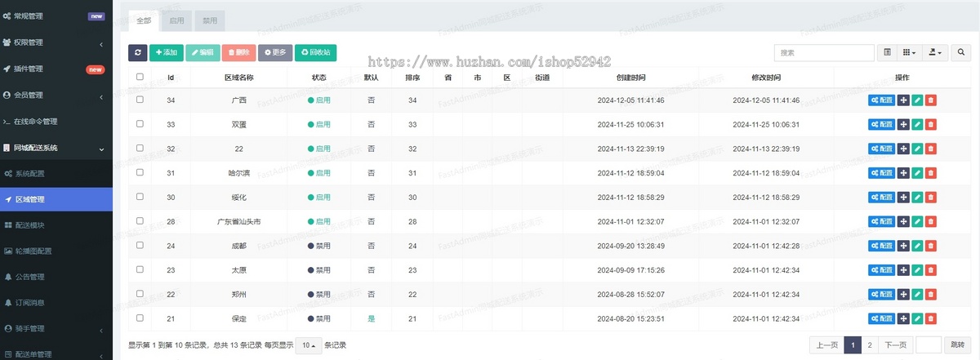The image size is (980, 360).
Task: Click delete trash icon for 广东省汕头市 row
Action: tap(931, 221)
